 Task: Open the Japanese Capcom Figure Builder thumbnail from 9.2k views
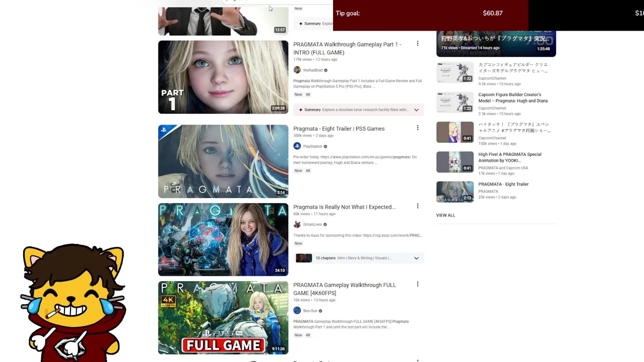click(455, 72)
